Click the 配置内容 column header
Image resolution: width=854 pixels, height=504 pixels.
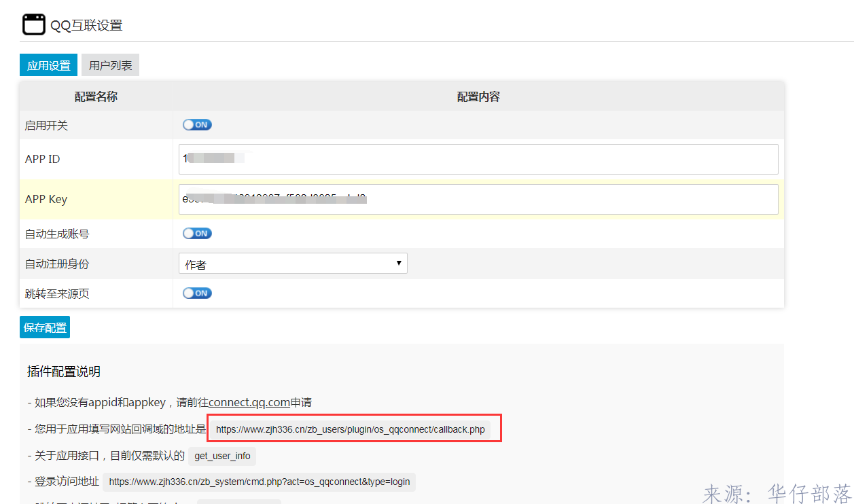[478, 97]
